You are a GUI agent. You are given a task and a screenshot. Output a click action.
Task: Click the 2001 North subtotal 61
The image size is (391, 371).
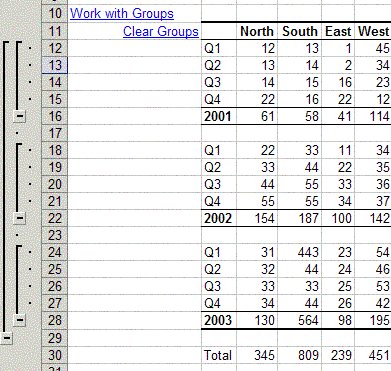257,116
